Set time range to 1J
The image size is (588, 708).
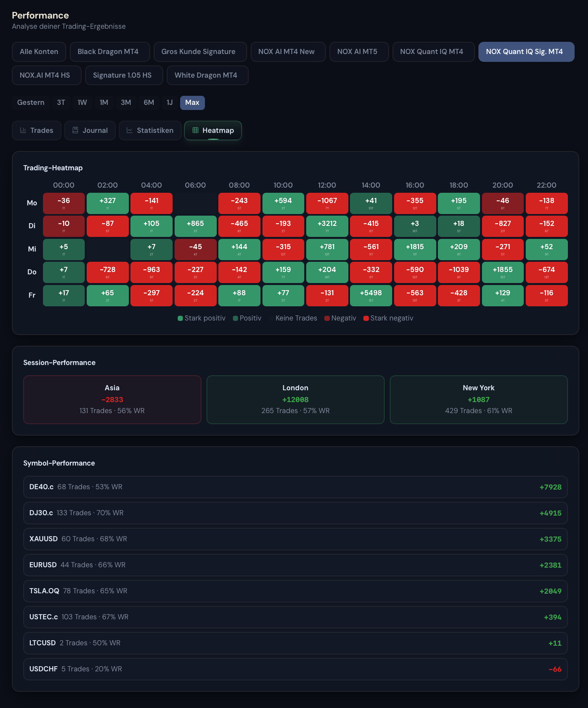[170, 102]
